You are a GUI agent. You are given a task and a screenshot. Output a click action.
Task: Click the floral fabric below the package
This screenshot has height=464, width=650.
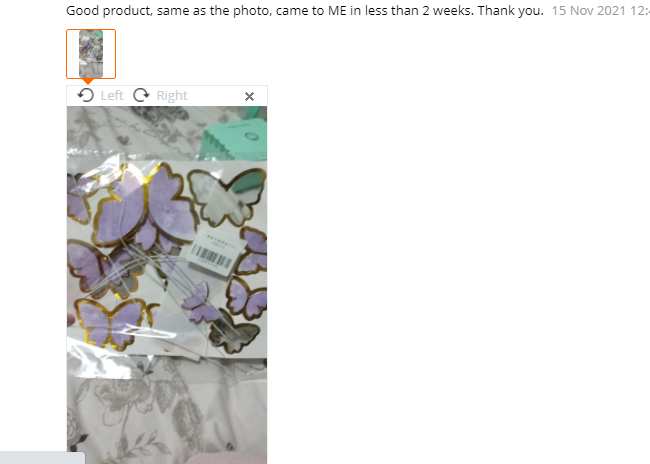(x=167, y=411)
